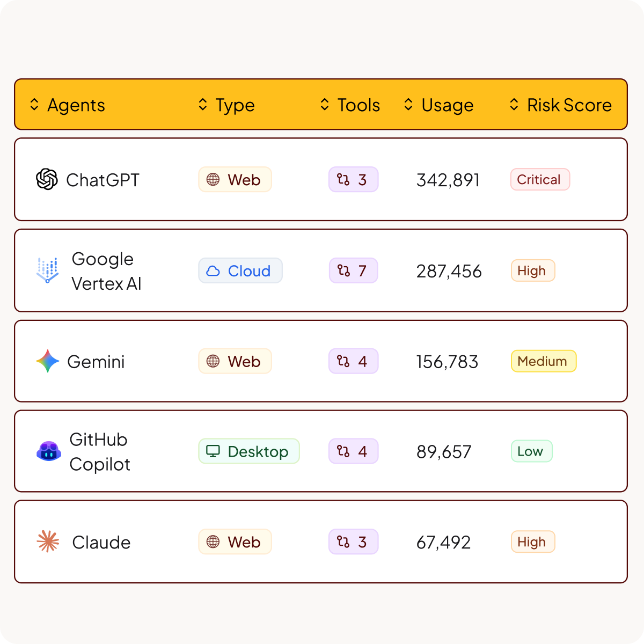Click the Low risk badge
Image resolution: width=644 pixels, height=644 pixels.
[x=531, y=451]
